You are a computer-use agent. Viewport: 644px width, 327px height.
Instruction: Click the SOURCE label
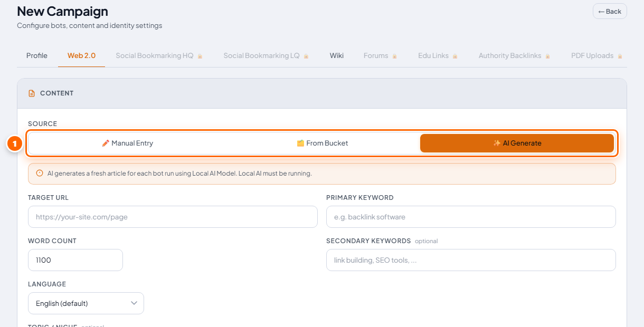(x=43, y=124)
